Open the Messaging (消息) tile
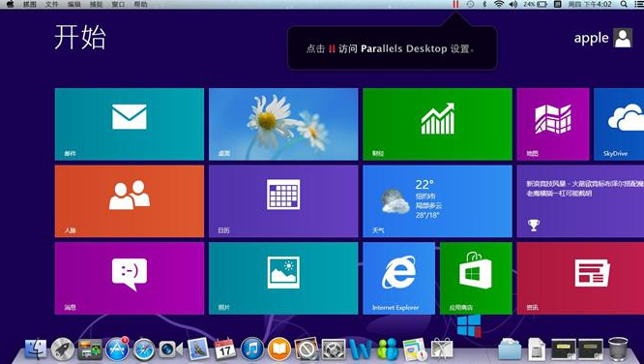Viewport: 644px width, 364px height. (129, 278)
